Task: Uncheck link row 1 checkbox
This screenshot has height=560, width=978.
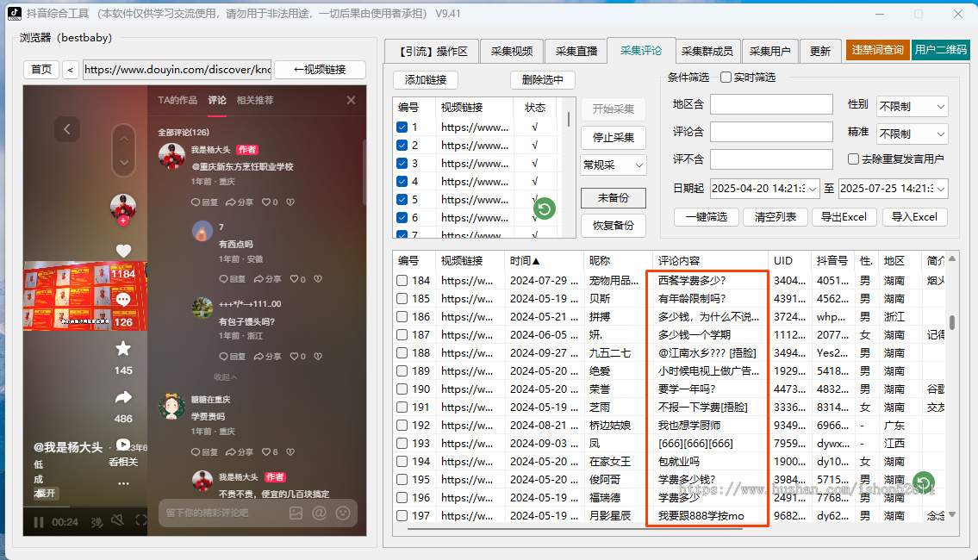Action: click(402, 128)
